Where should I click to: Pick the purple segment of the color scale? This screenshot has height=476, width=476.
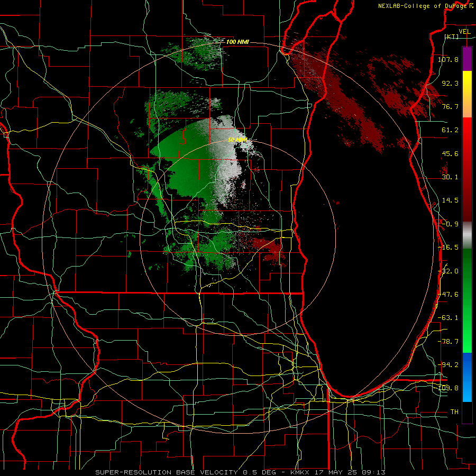coord(467,59)
